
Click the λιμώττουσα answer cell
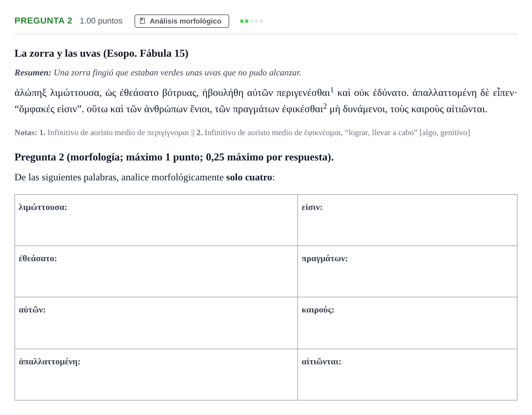coord(156,220)
